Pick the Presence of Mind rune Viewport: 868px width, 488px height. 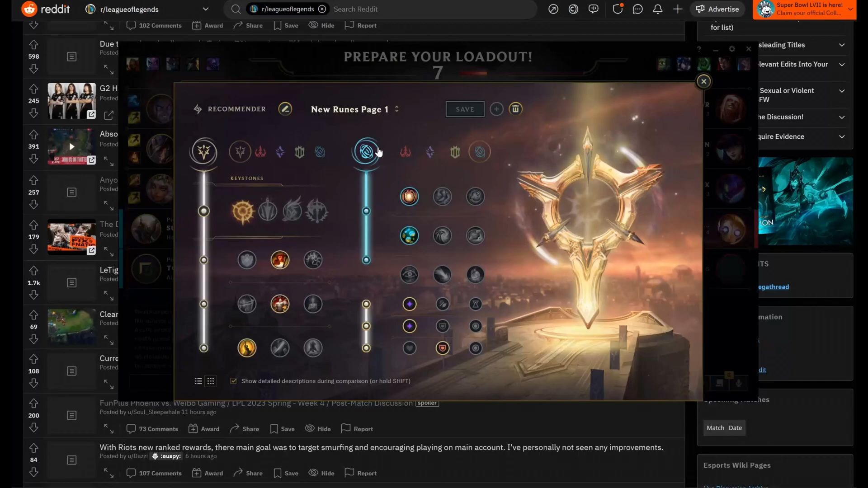(313, 260)
